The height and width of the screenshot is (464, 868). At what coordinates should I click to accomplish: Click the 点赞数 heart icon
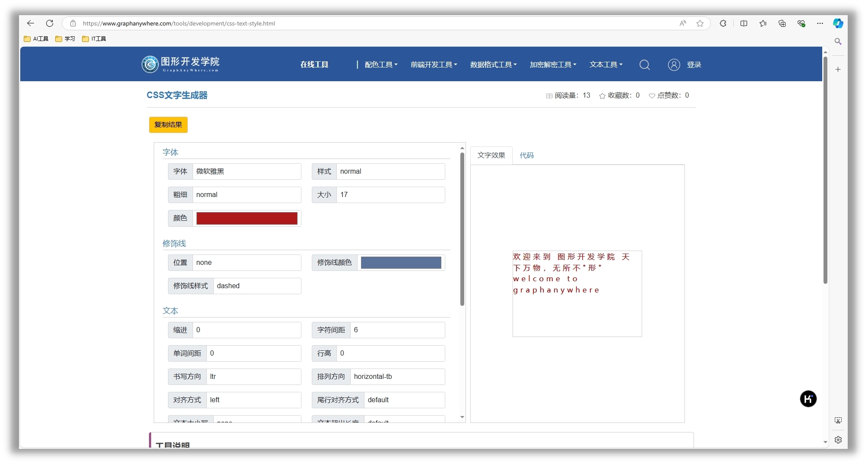click(652, 96)
